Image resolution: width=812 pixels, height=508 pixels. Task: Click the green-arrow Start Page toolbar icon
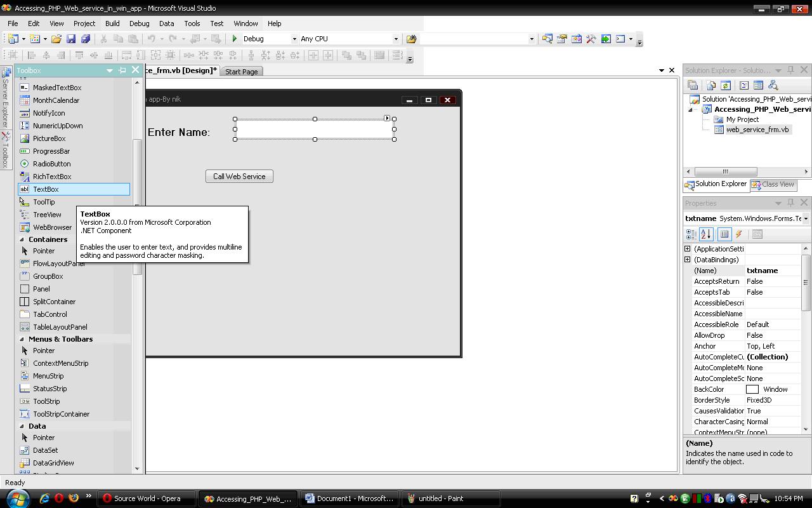(606, 39)
